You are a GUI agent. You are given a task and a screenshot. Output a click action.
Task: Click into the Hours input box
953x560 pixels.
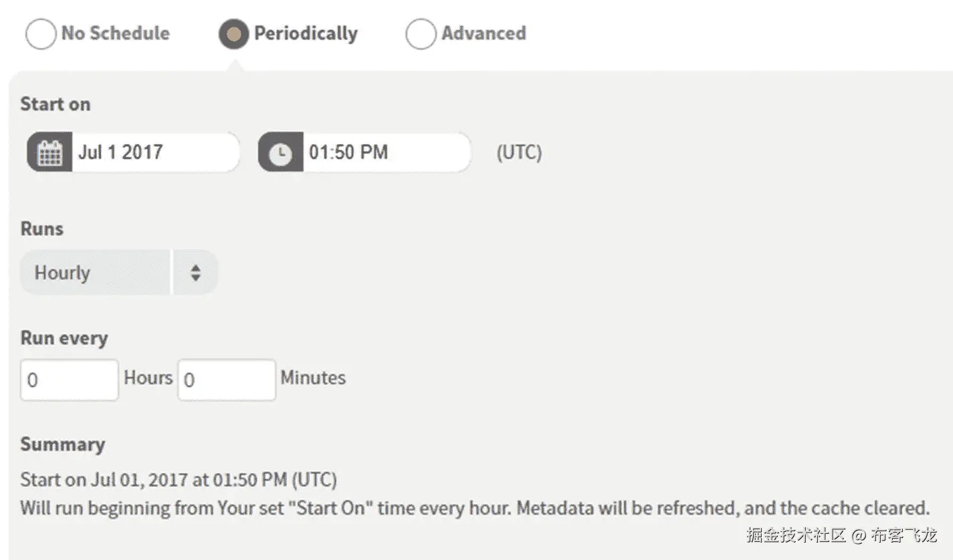70,380
